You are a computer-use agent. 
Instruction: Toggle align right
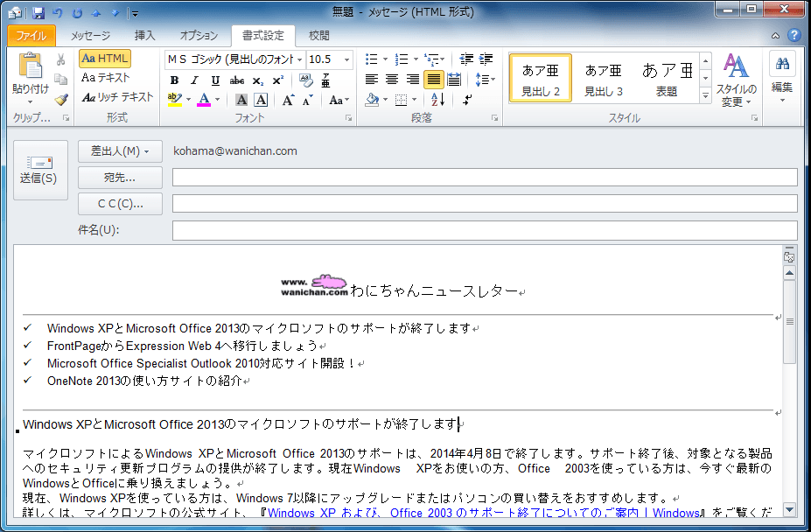pyautogui.click(x=413, y=80)
